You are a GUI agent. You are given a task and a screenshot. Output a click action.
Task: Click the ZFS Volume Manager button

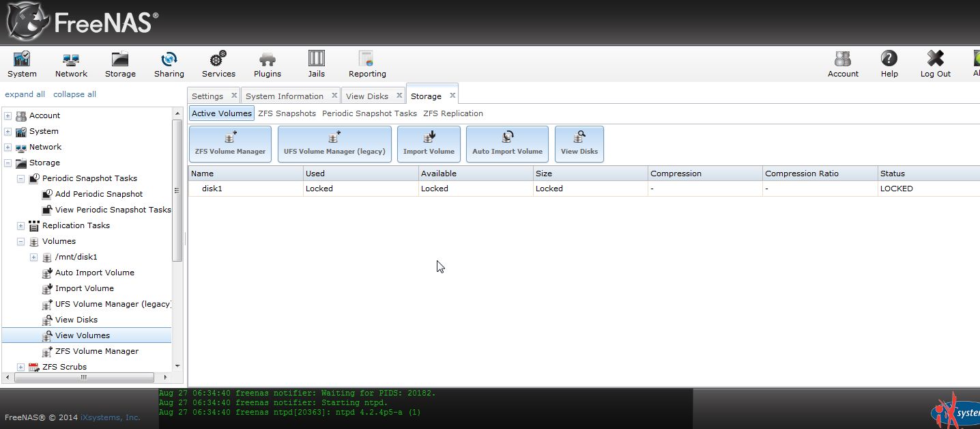230,144
